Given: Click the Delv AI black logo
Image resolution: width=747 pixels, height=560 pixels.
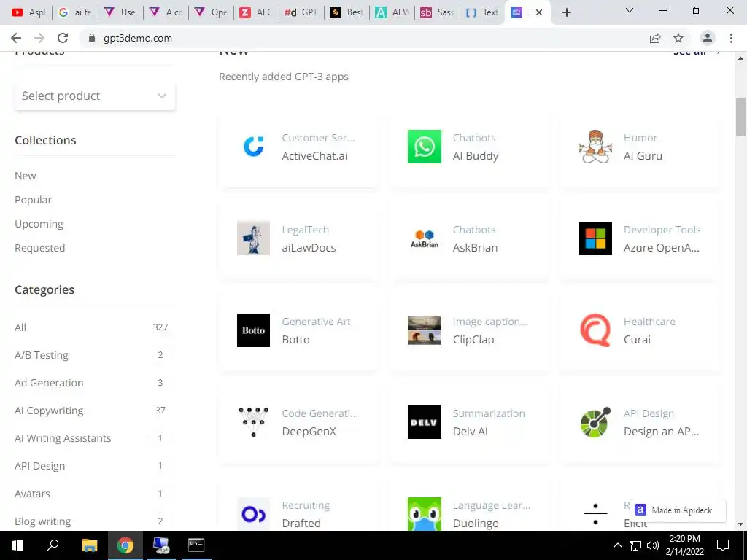Looking at the screenshot, I should (x=424, y=422).
